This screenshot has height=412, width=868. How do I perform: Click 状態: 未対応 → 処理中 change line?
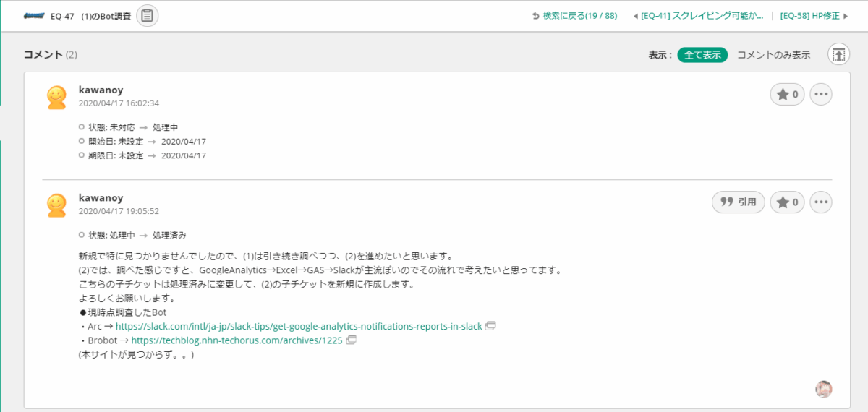pyautogui.click(x=128, y=127)
